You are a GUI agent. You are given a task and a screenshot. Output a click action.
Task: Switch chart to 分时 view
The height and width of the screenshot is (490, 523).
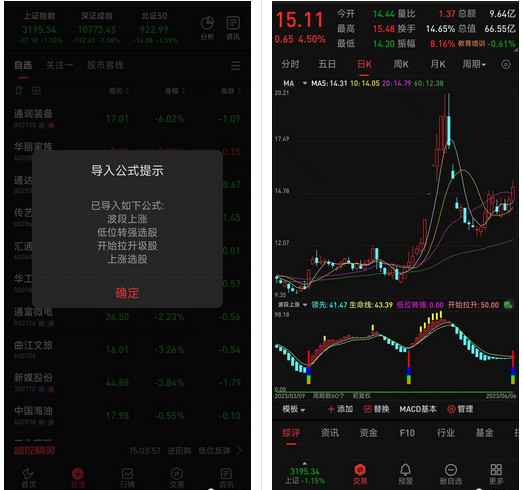point(290,64)
